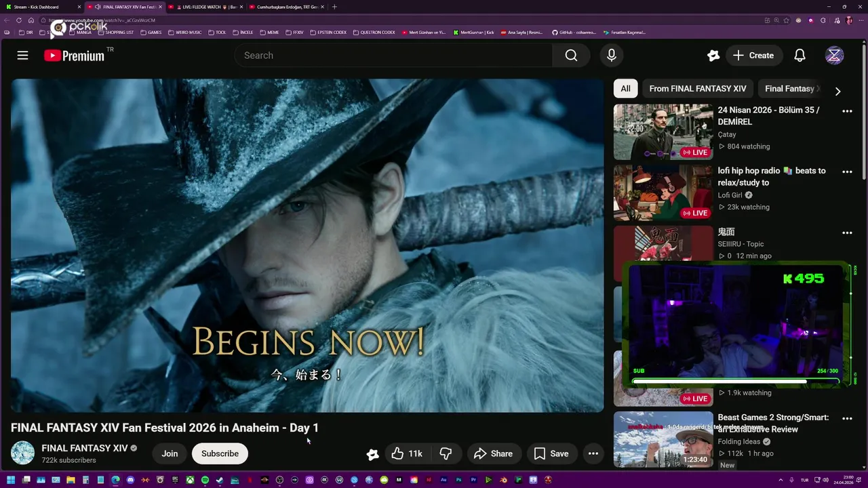Click the Create button

click(x=753, y=56)
